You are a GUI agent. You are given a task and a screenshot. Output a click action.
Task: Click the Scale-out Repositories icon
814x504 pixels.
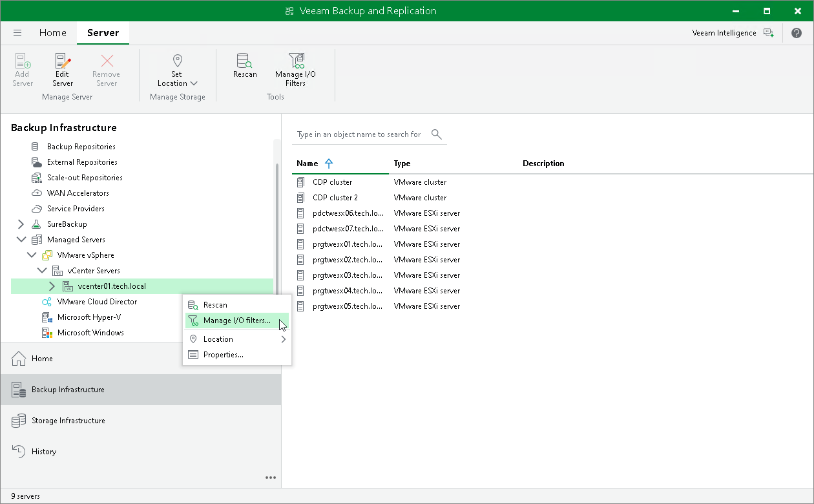(x=36, y=178)
